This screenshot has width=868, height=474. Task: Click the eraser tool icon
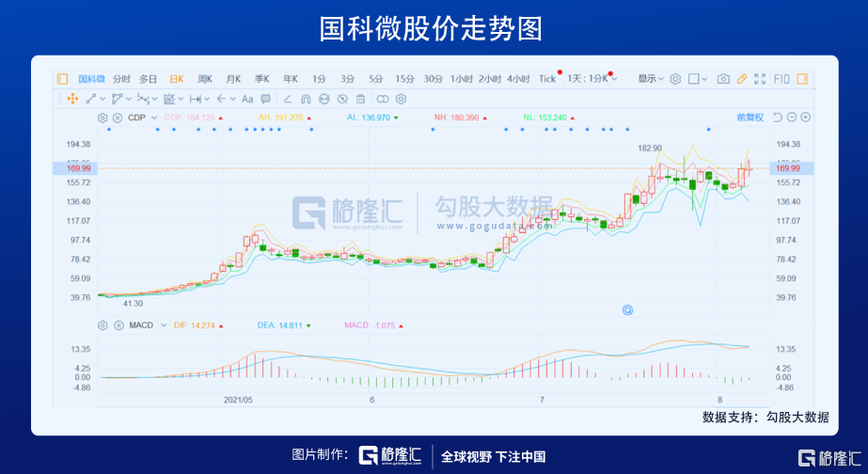288,99
